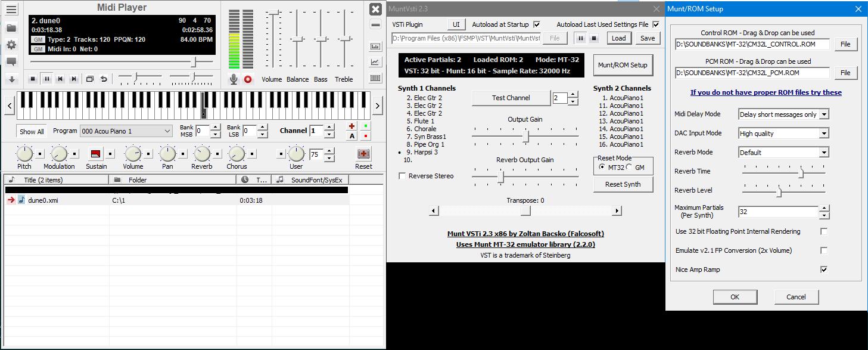Toggle the small square beside Reverb knob

(217, 154)
